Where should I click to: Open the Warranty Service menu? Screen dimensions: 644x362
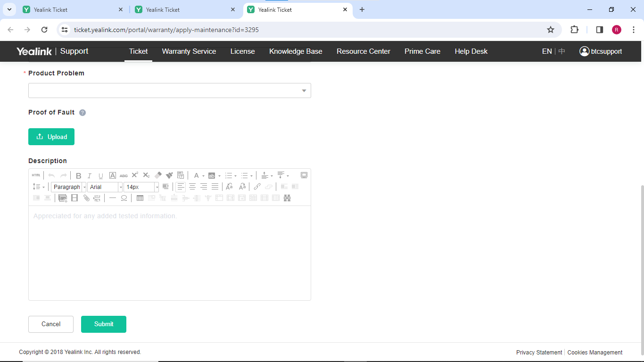189,51
